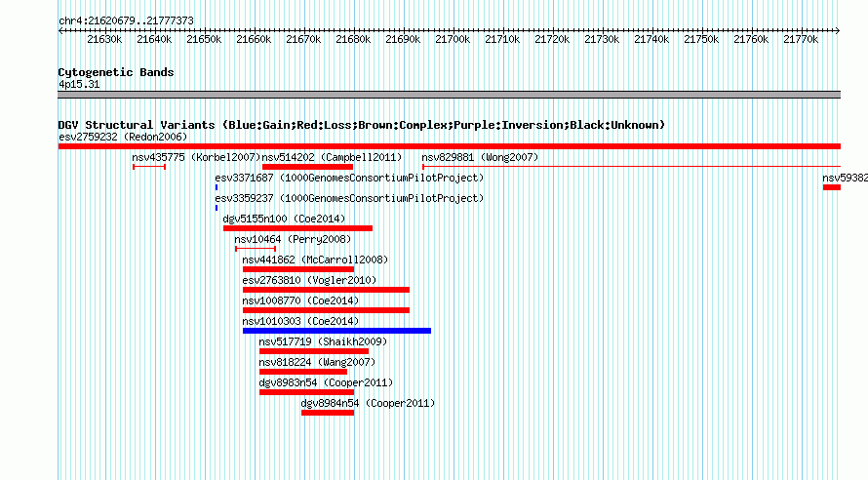Click the 21730k ruler tick label
The height and width of the screenshot is (480, 868).
[x=602, y=39]
